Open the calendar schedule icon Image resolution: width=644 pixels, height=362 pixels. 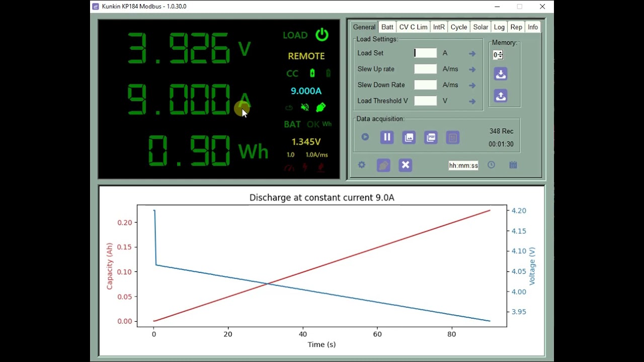(x=513, y=165)
